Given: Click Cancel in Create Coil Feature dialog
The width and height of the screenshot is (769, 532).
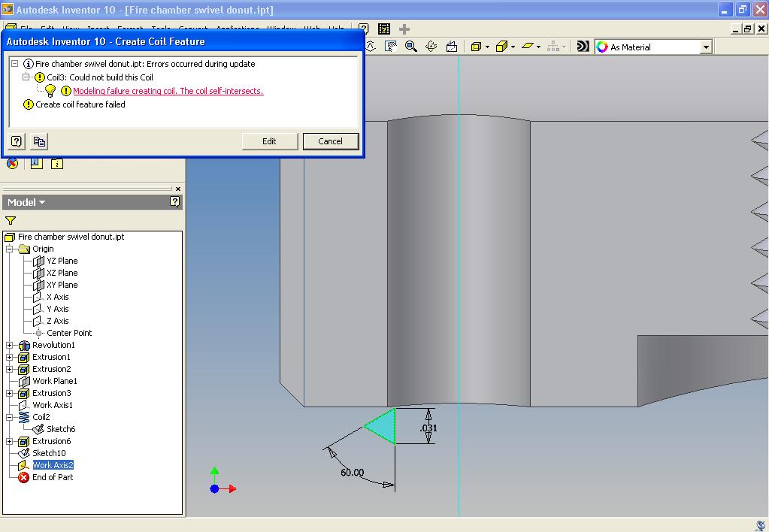Looking at the screenshot, I should (x=331, y=141).
